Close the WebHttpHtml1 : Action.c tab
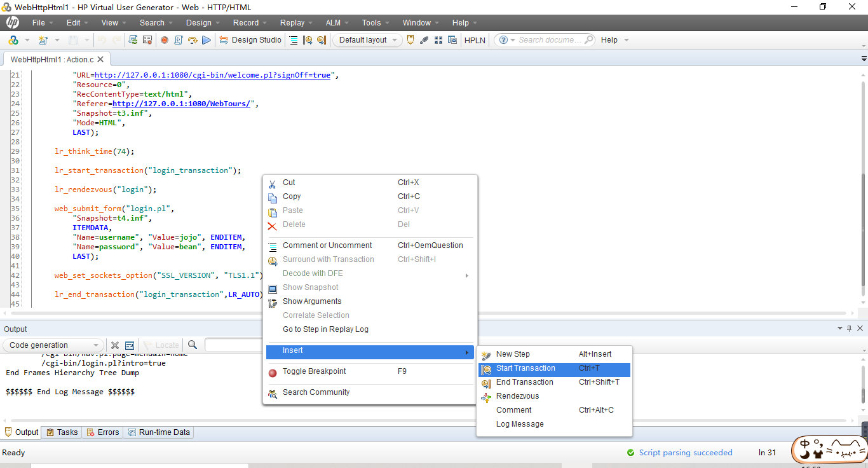 pyautogui.click(x=101, y=59)
